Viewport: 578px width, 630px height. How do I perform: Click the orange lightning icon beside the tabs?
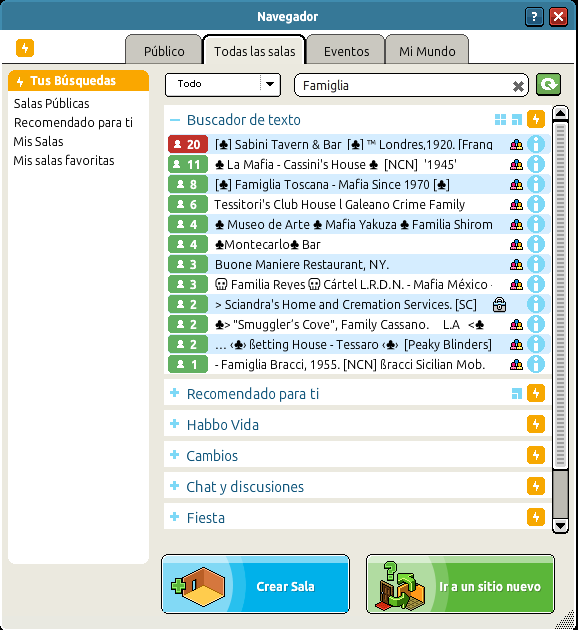[25, 48]
